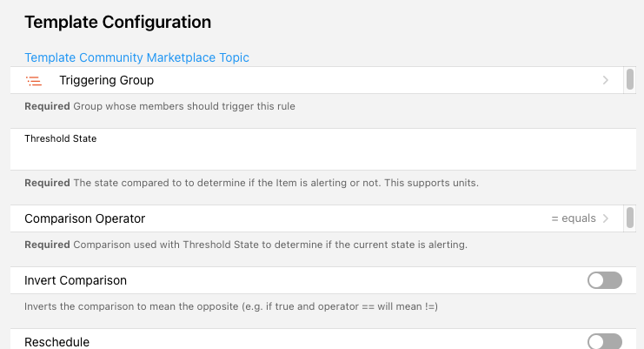
Task: Click the Threshold State field label
Action: click(61, 138)
